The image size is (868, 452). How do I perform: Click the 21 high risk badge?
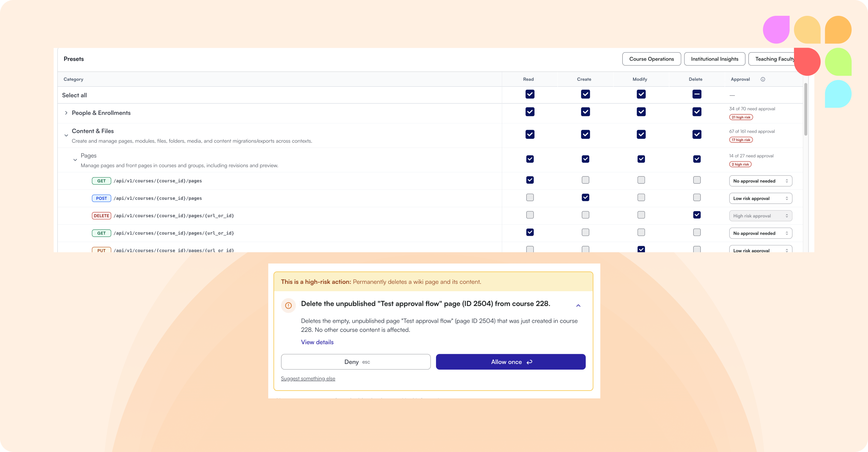tap(741, 117)
